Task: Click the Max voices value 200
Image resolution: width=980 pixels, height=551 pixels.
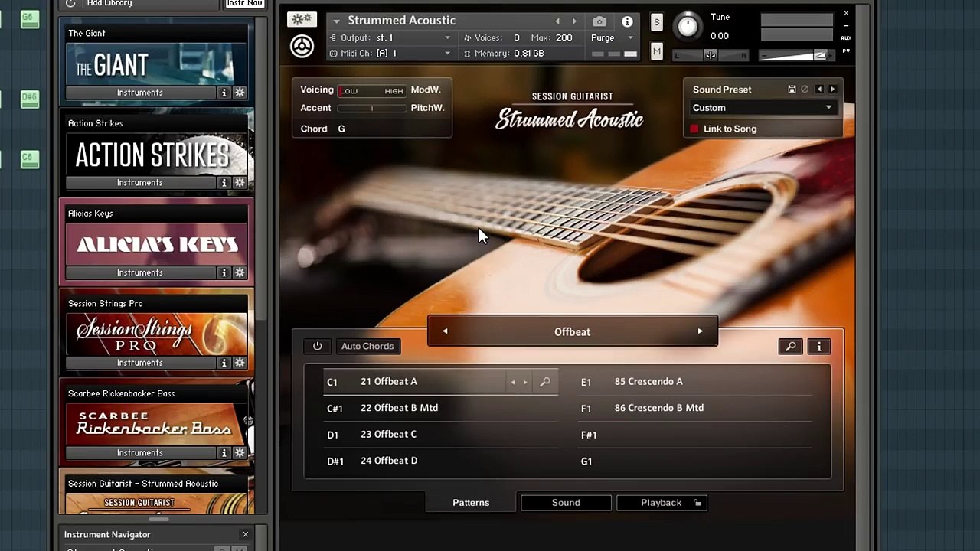Action: [x=563, y=37]
